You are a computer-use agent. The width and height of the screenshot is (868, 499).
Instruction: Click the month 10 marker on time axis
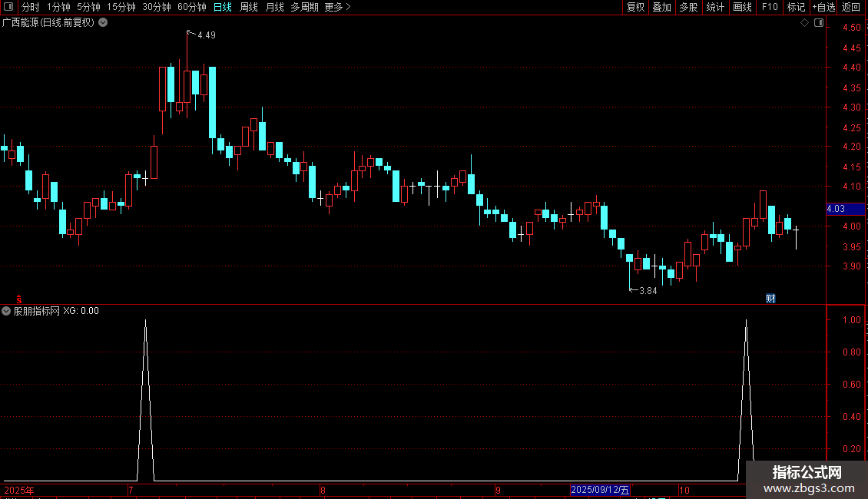coord(684,491)
